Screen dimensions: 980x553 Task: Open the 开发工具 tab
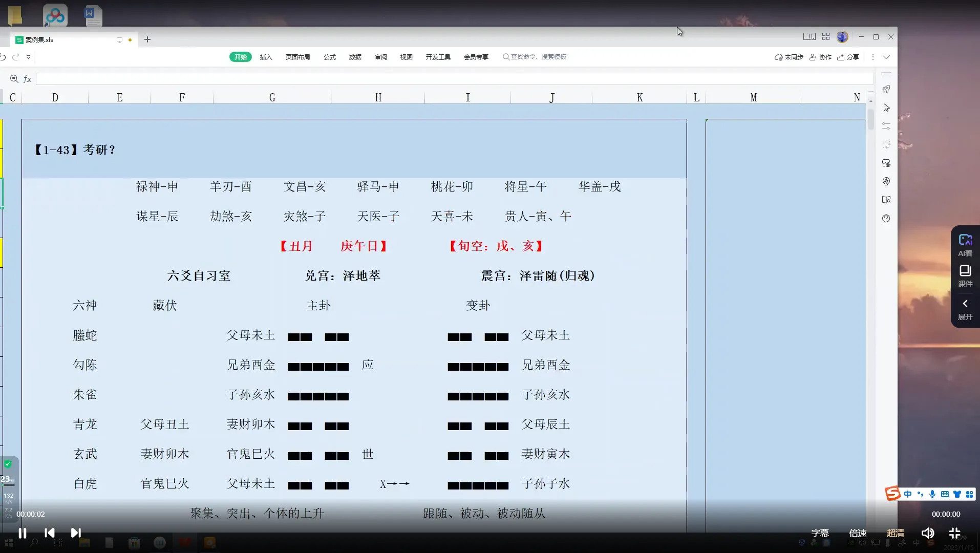click(x=438, y=57)
